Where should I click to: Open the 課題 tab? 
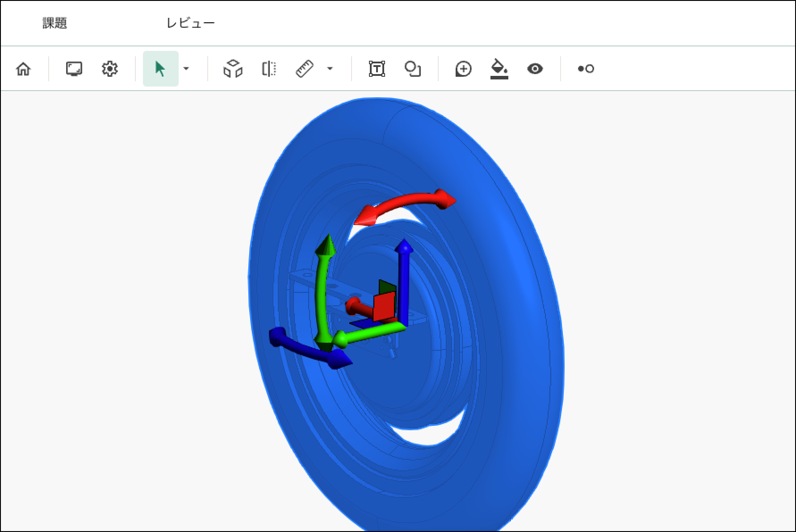pos(55,23)
